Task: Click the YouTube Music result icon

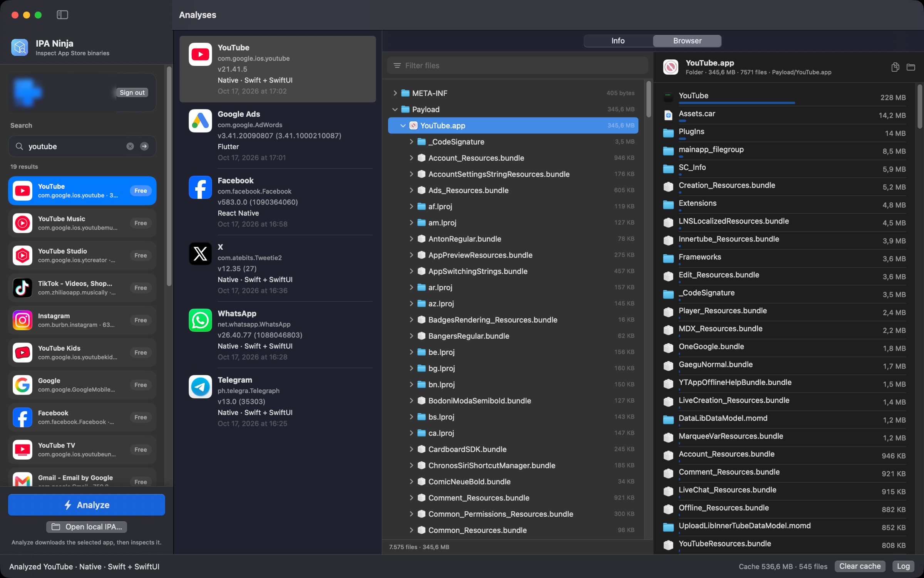Action: point(22,223)
